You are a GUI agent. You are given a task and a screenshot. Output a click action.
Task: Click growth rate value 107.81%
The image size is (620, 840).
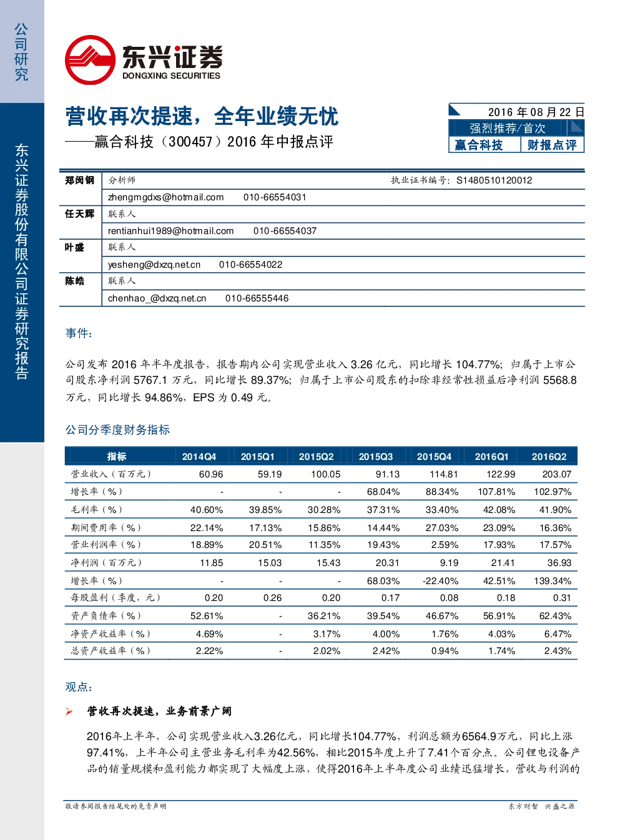(x=496, y=492)
